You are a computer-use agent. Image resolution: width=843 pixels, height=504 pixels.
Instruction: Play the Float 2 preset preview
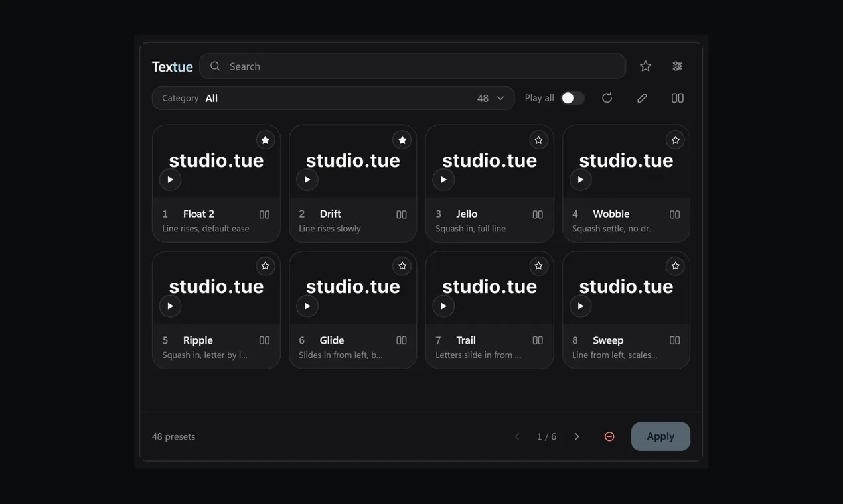170,180
